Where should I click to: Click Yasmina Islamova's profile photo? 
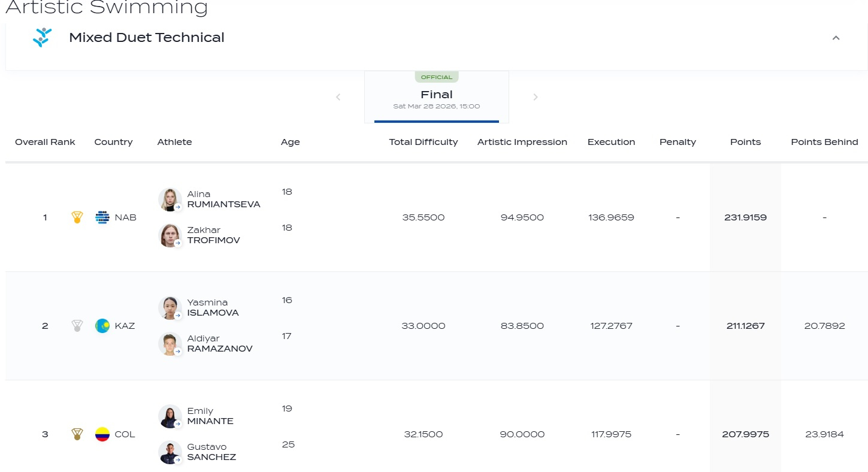[170, 308]
